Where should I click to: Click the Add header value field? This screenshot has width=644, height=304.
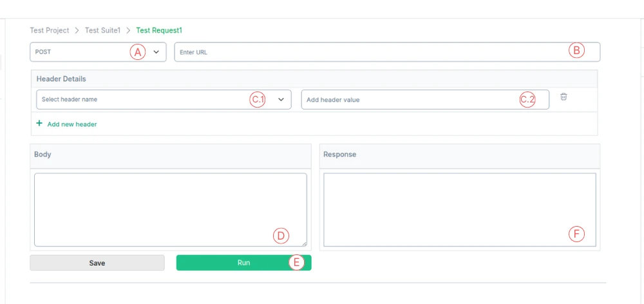click(425, 99)
